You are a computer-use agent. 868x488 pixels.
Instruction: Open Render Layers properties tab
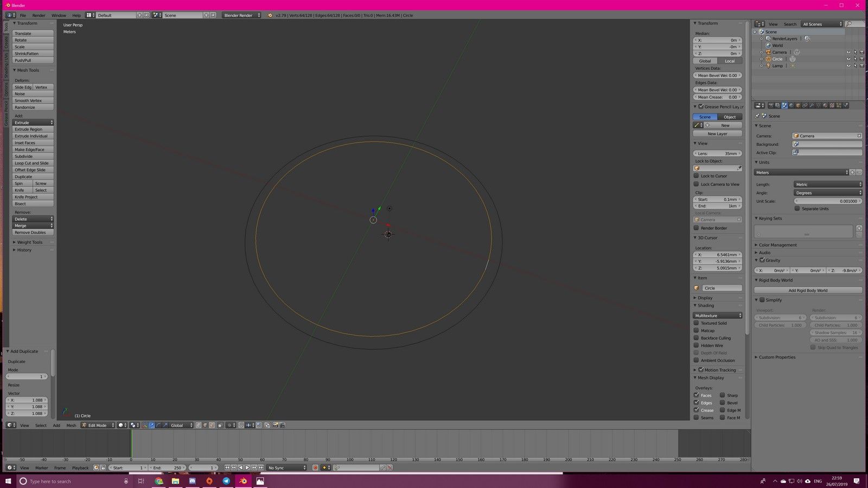777,105
